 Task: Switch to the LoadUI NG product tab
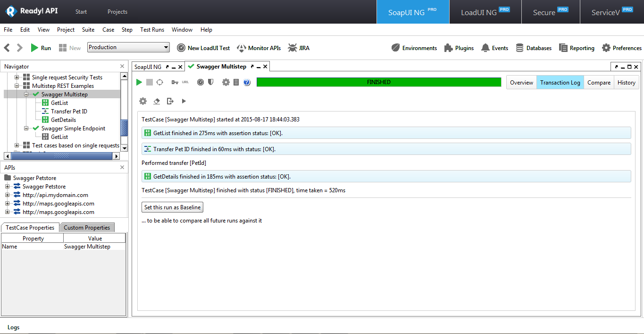click(485, 12)
